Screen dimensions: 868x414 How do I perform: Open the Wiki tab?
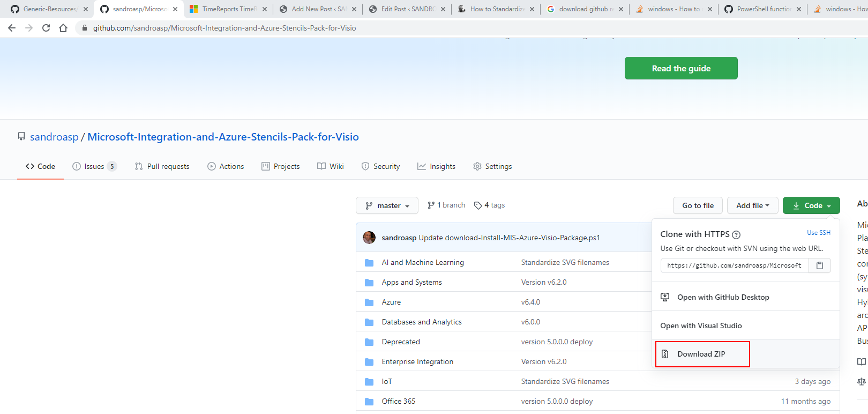pyautogui.click(x=331, y=166)
